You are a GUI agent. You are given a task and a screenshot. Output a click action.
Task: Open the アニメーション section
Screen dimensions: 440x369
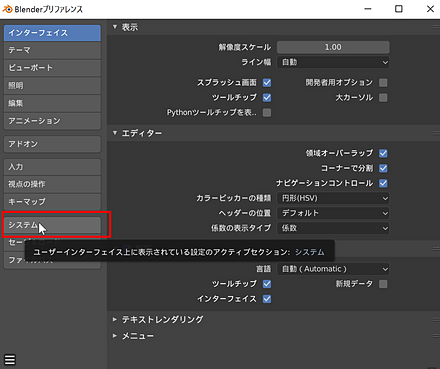[52, 121]
